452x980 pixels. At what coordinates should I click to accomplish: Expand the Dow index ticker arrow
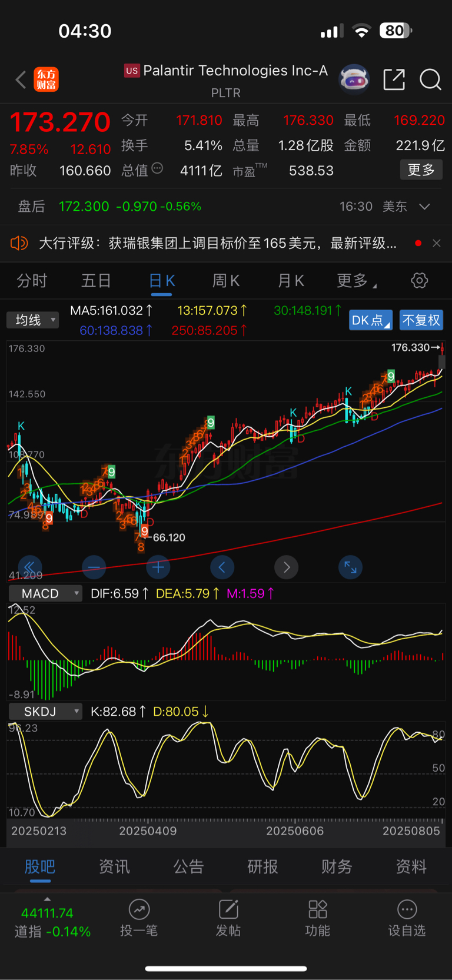[x=47, y=899]
